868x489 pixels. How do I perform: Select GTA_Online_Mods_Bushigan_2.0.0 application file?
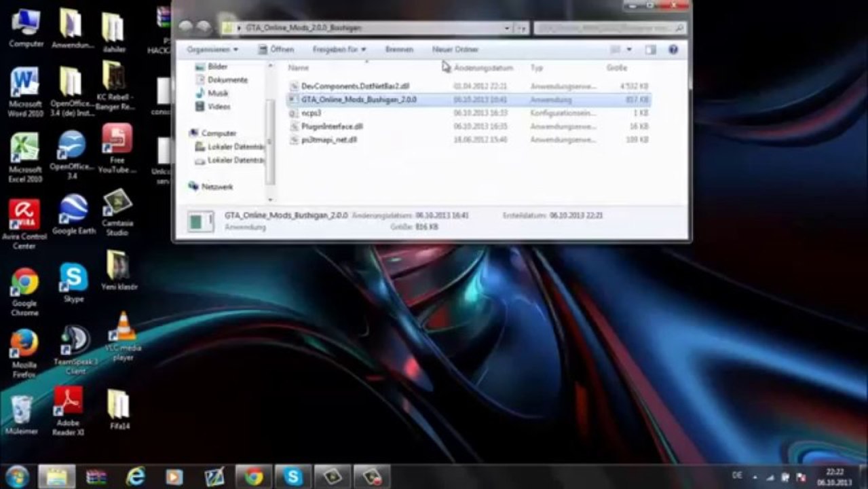pyautogui.click(x=468, y=100)
